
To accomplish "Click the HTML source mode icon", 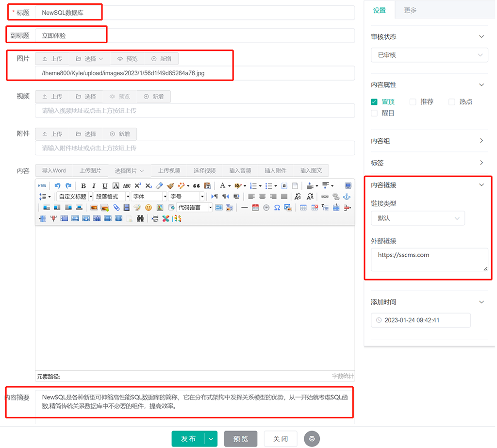I will click(42, 185).
